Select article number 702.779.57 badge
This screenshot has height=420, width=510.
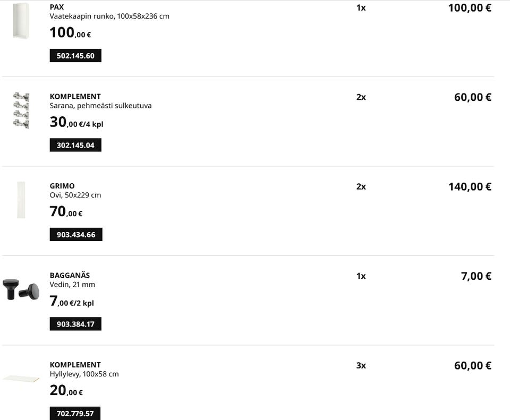click(75, 413)
